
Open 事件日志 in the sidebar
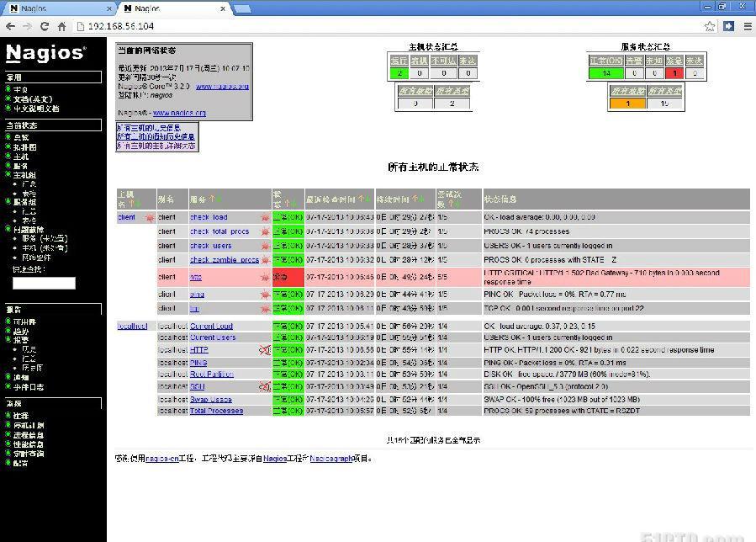pyautogui.click(x=29, y=387)
